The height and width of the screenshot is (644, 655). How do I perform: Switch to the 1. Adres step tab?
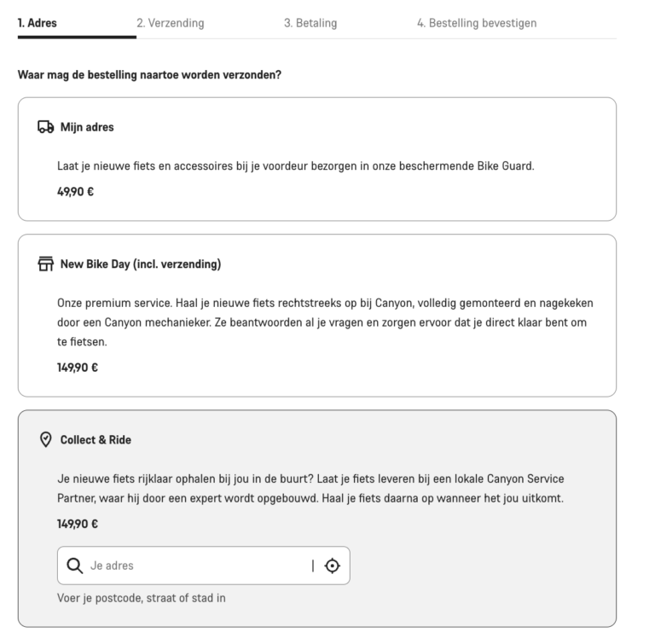38,23
